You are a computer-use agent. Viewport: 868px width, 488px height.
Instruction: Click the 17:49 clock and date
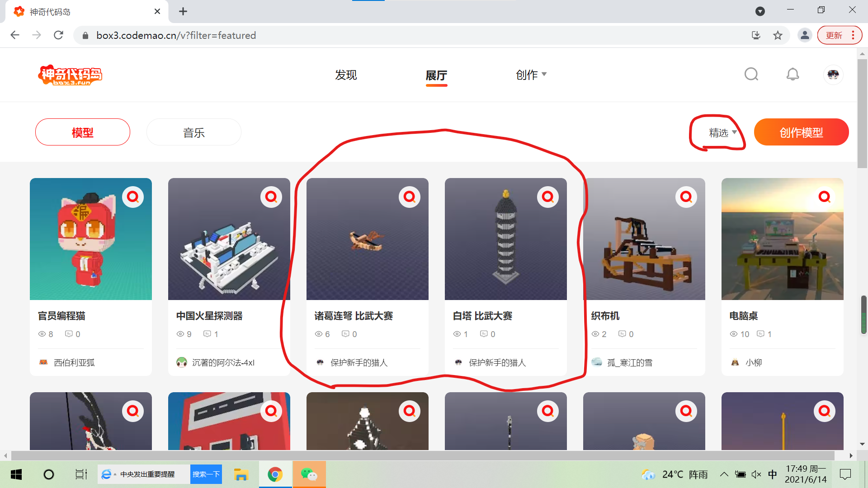[806, 474]
